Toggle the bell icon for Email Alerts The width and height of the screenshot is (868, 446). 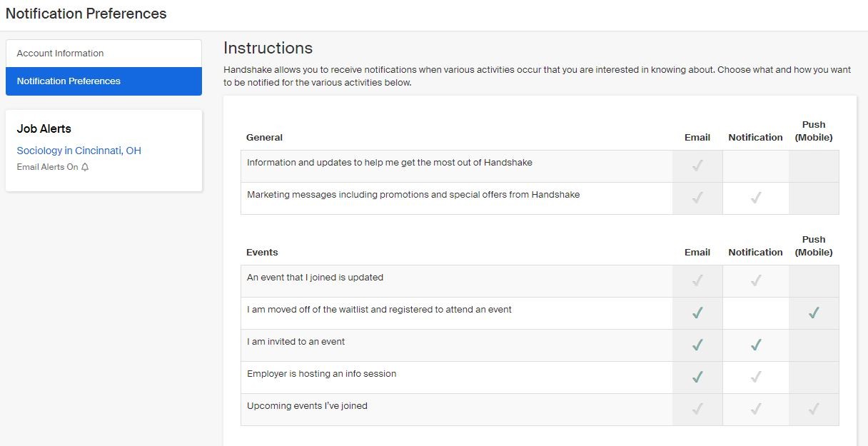tap(85, 166)
